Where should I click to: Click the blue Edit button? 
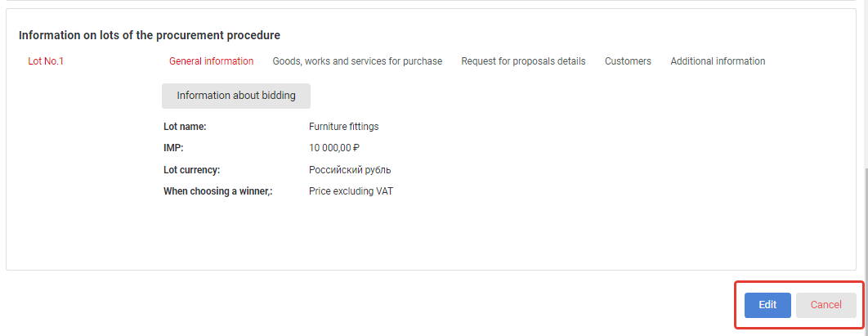(x=767, y=305)
